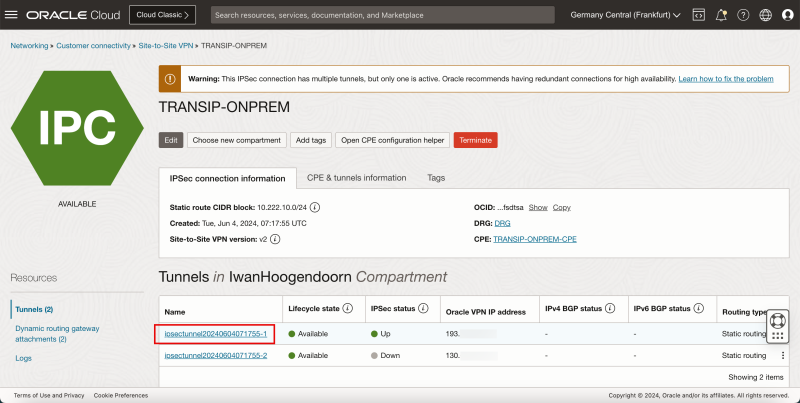Click info icon beside IPSec status column
Image resolution: width=800 pixels, height=403 pixels.
[x=421, y=308]
